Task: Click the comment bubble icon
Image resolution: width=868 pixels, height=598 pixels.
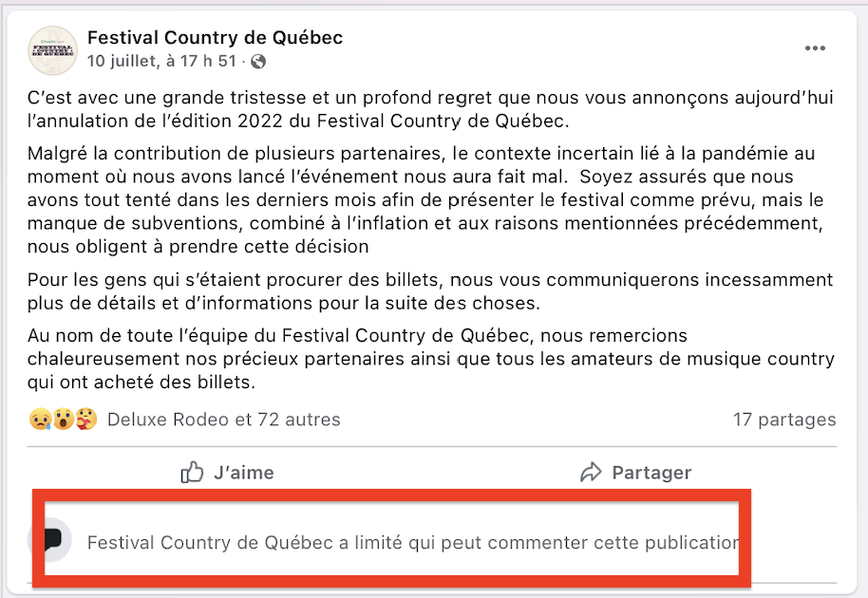Action: 52,539
